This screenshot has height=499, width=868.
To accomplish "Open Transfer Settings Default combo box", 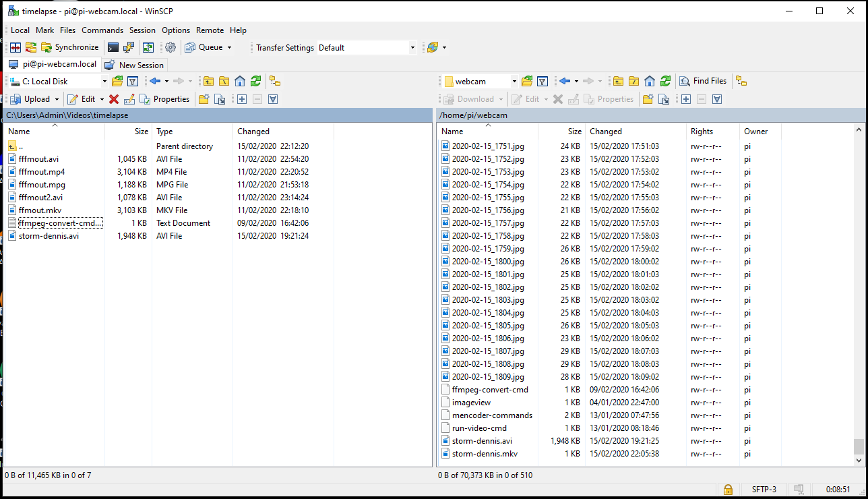I will 367,48.
